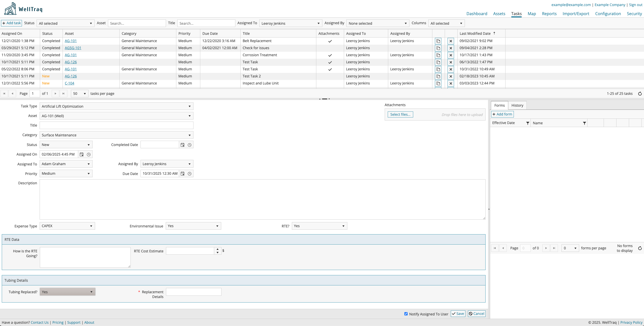
Task: Open the Reports menu
Action: click(549, 14)
